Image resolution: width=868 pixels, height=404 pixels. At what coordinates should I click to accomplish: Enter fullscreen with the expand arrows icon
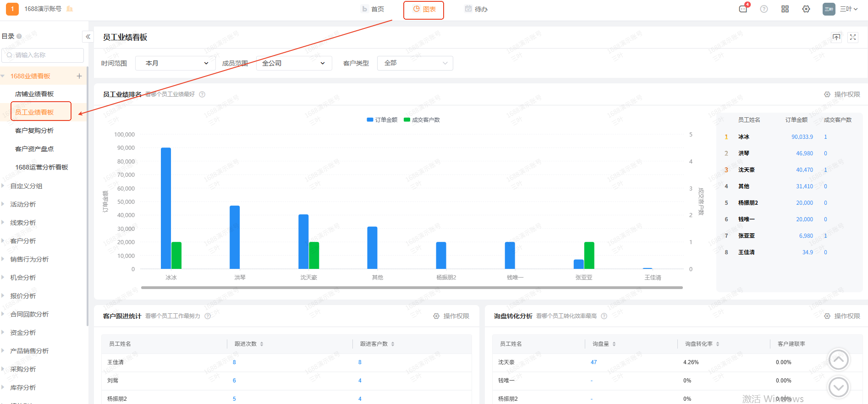(853, 38)
